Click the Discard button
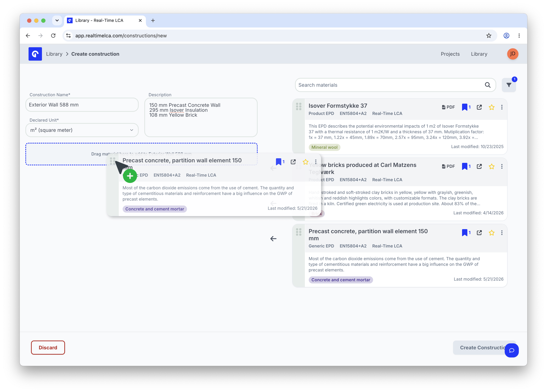 [x=48, y=347]
